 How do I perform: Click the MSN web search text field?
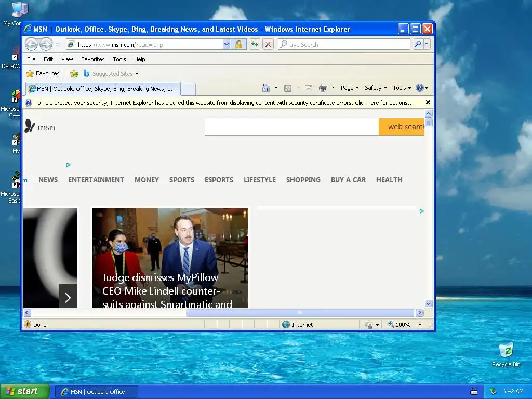point(292,127)
